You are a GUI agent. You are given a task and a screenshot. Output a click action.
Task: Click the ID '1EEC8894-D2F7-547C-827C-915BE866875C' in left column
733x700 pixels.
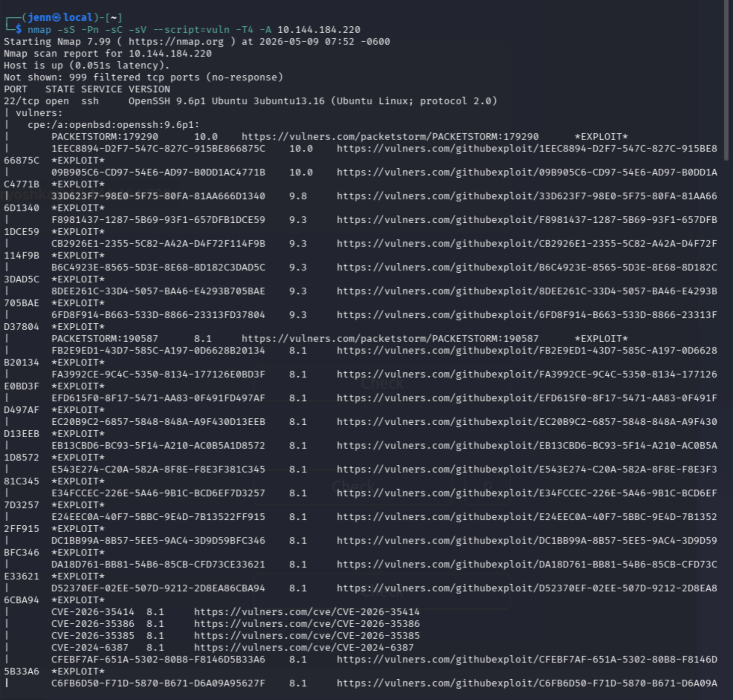click(x=158, y=149)
